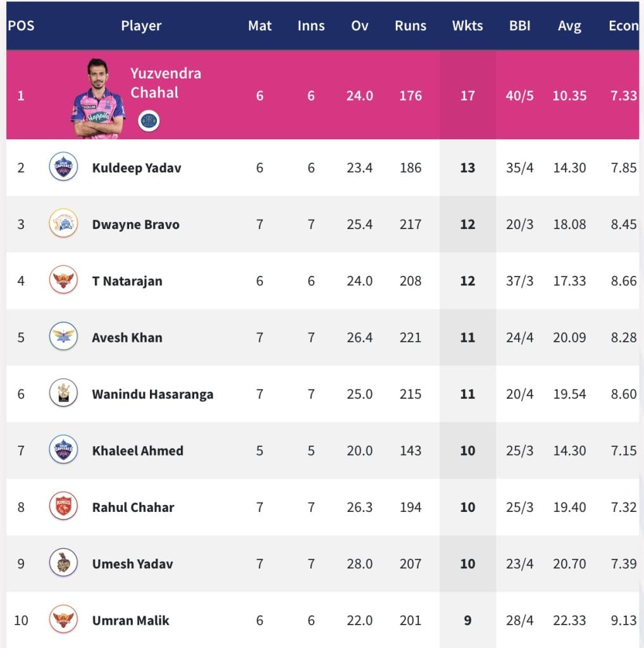This screenshot has width=644, height=648.
Task: Click KKR logo beside Umesh Yadav
Action: click(x=63, y=563)
